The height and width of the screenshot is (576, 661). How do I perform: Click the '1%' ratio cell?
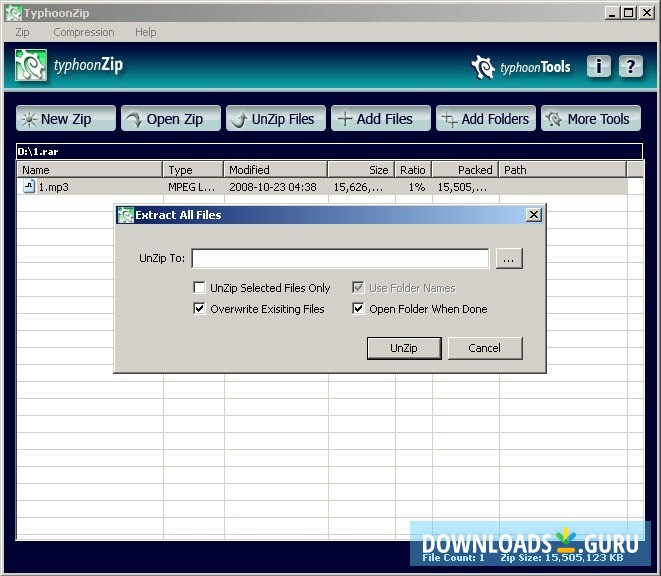pos(416,187)
